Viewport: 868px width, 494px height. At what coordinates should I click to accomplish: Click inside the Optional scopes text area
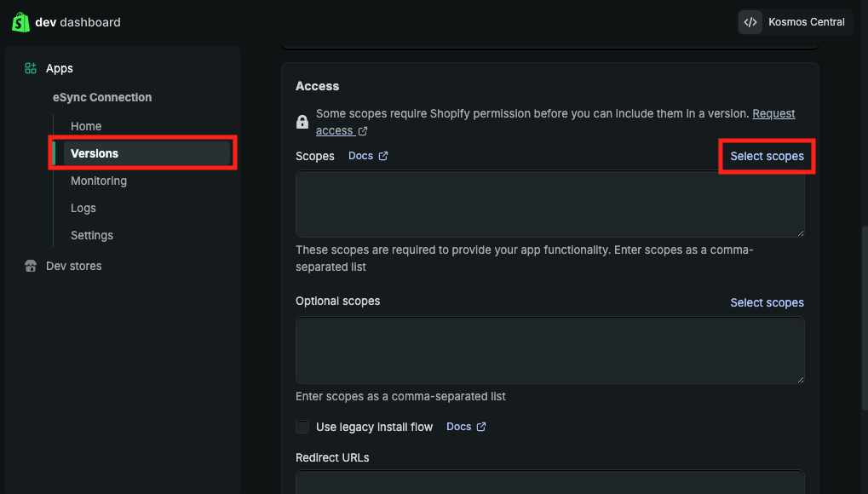tap(549, 350)
